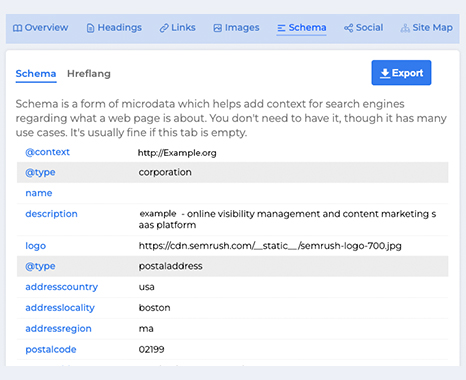Click the postaladdress value

pyautogui.click(x=170, y=266)
